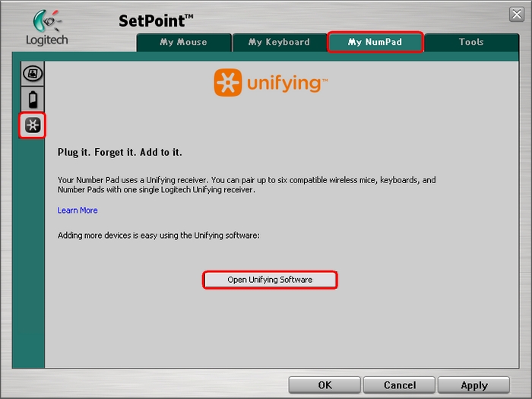Image resolution: width=532 pixels, height=399 pixels.
Task: Follow the Learn More link
Action: click(78, 211)
